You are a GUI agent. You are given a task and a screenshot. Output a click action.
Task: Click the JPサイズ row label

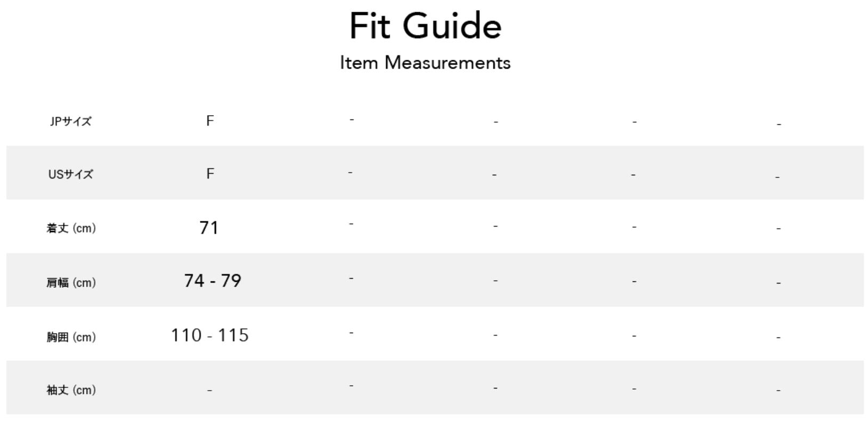[70, 122]
